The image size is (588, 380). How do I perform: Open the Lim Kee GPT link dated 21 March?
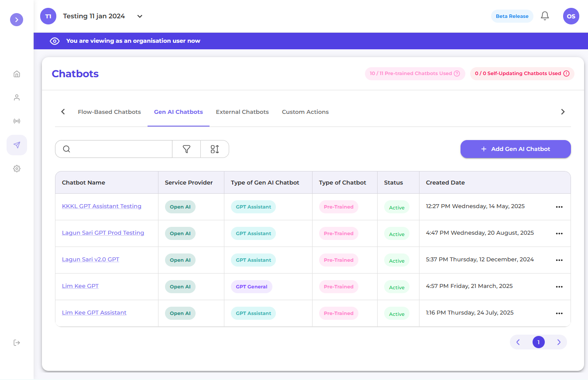click(80, 286)
